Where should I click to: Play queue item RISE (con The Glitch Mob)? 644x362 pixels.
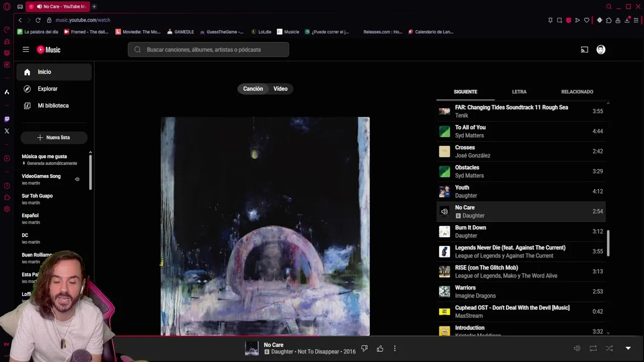click(521, 271)
